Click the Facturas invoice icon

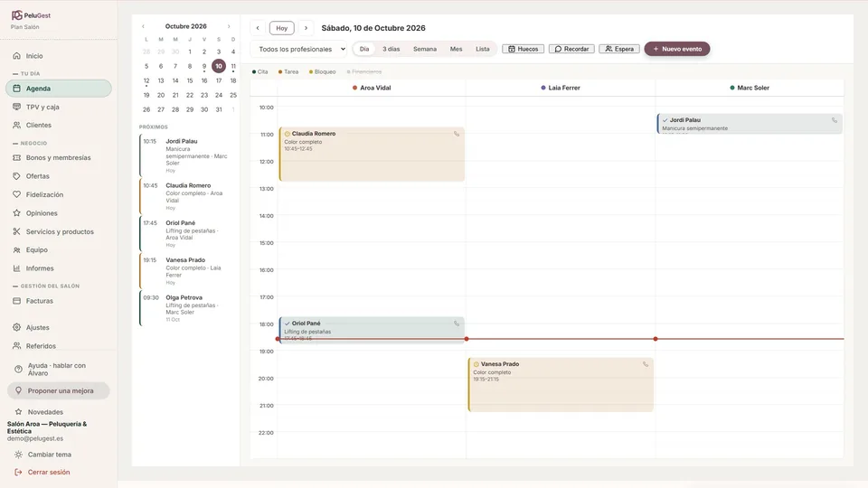(16, 301)
